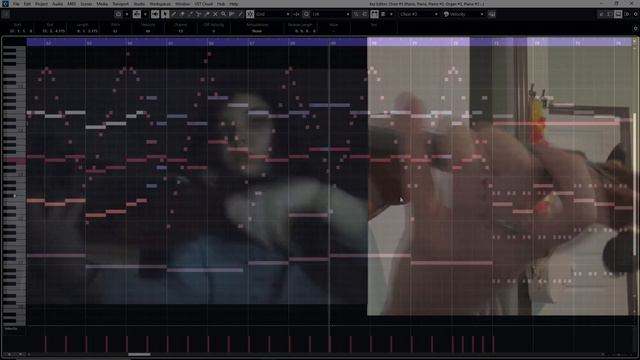The image size is (640, 360).
Task: Click the quantize icon before 1/4
Action: pyautogui.click(x=307, y=14)
